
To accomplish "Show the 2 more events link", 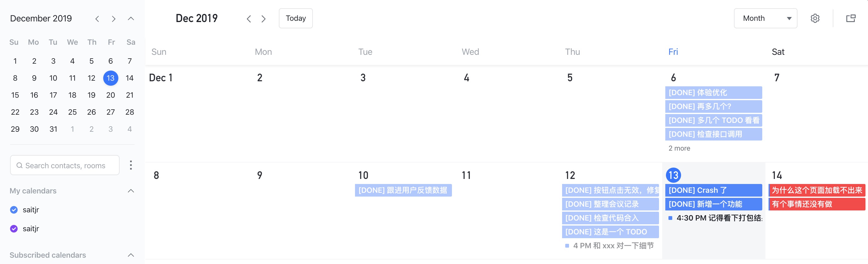I will (x=679, y=148).
